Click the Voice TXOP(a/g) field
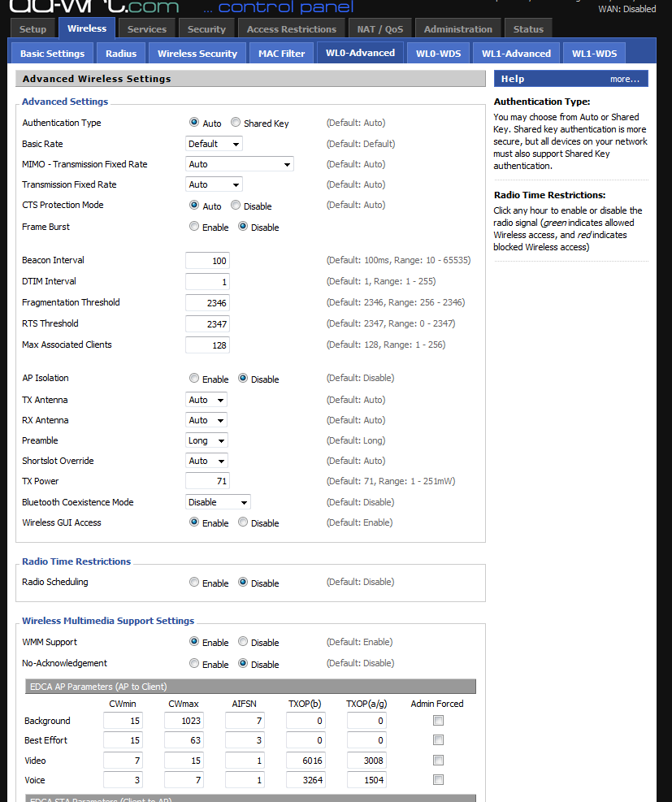This screenshot has height=802, width=672. tap(366, 780)
